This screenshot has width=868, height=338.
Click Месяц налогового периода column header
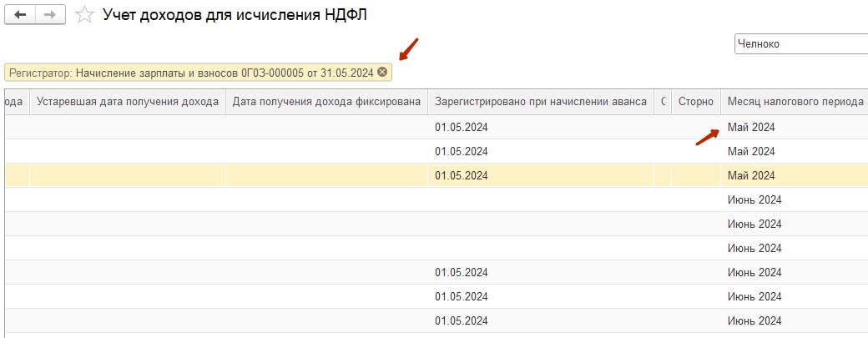tap(794, 102)
